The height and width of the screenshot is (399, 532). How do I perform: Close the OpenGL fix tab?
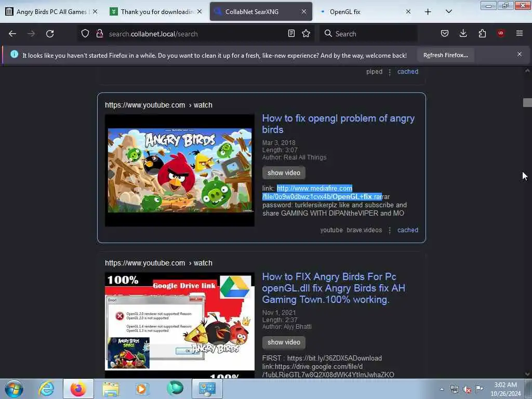[x=408, y=11]
